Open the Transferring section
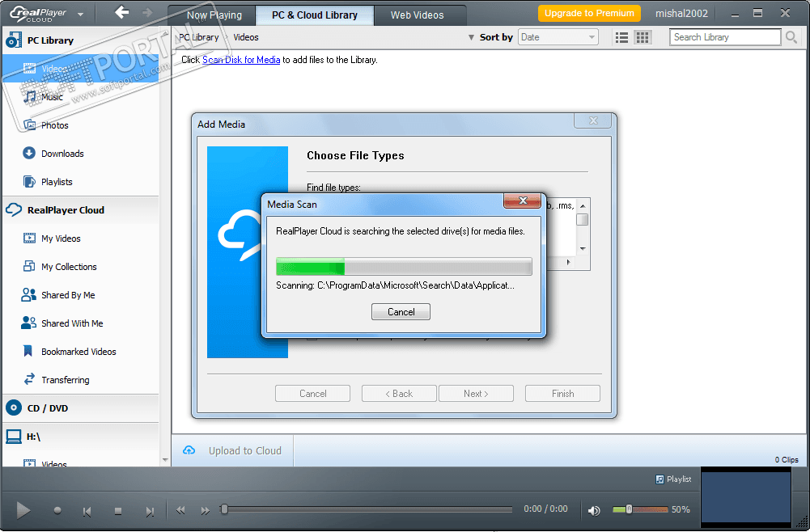 pos(65,380)
